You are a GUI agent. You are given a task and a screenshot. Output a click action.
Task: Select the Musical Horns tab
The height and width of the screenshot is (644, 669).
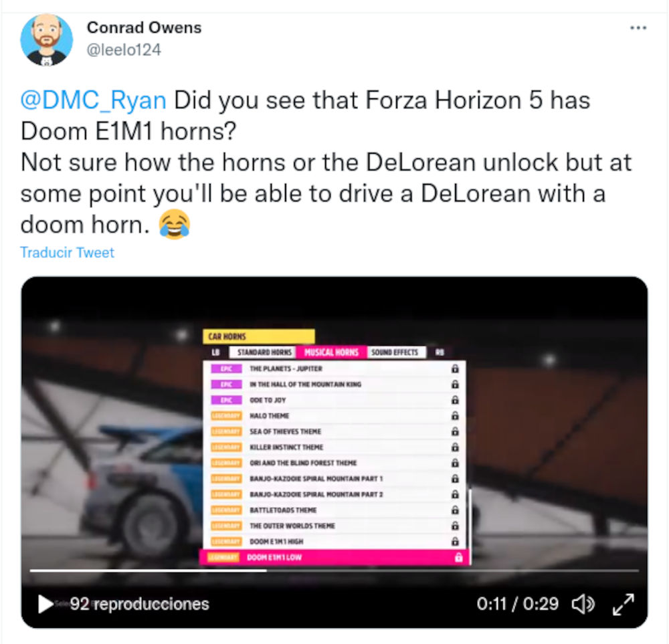(x=332, y=352)
